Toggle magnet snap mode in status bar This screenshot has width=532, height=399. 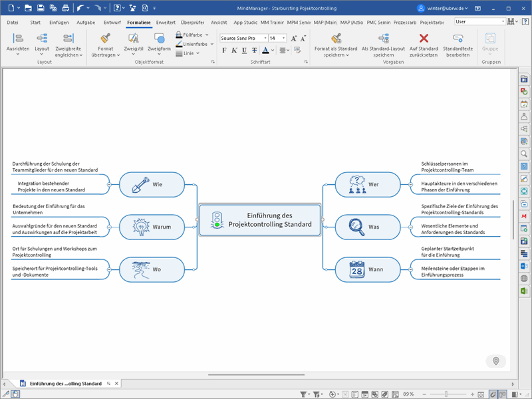pos(493,394)
